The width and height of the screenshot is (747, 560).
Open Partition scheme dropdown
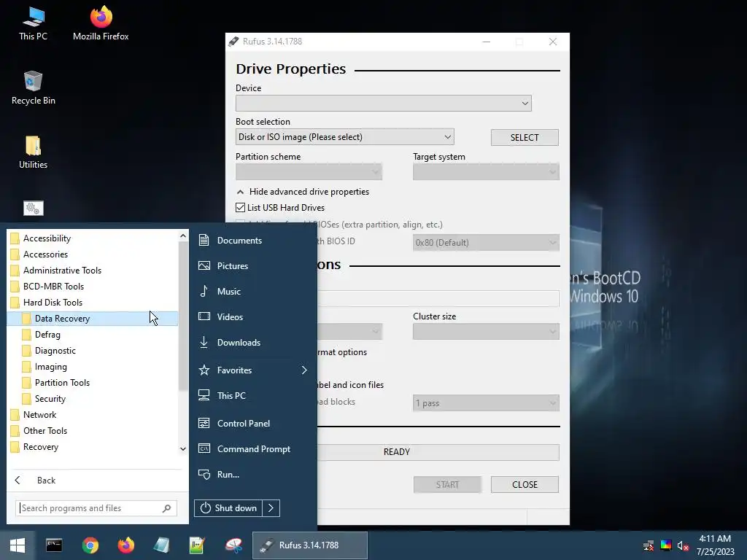(x=309, y=171)
